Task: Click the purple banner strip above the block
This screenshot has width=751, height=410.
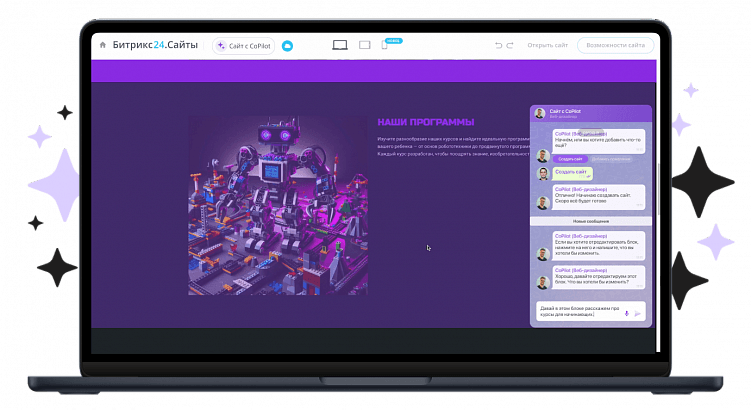Action: coord(374,71)
